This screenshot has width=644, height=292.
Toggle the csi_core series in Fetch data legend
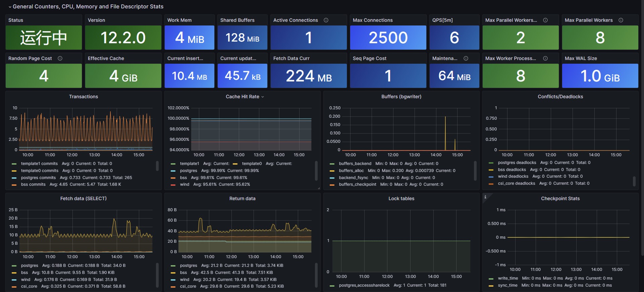pos(29,286)
